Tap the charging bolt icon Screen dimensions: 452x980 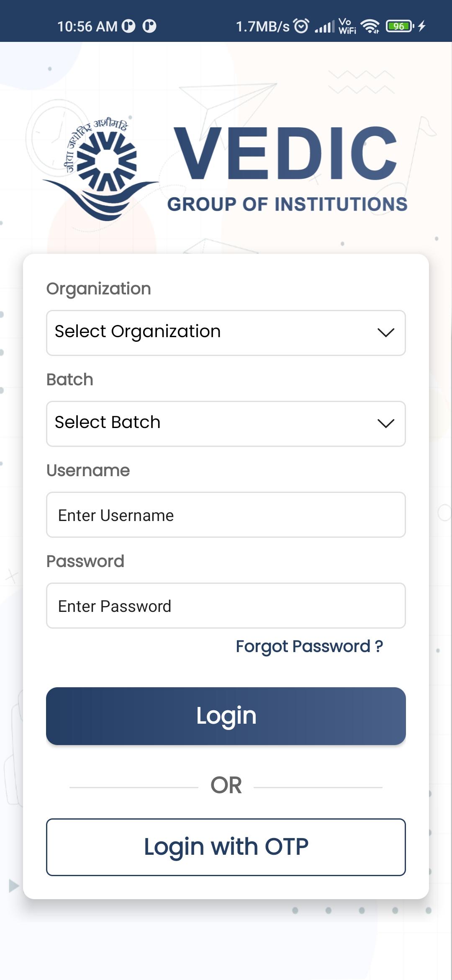pyautogui.click(x=422, y=26)
